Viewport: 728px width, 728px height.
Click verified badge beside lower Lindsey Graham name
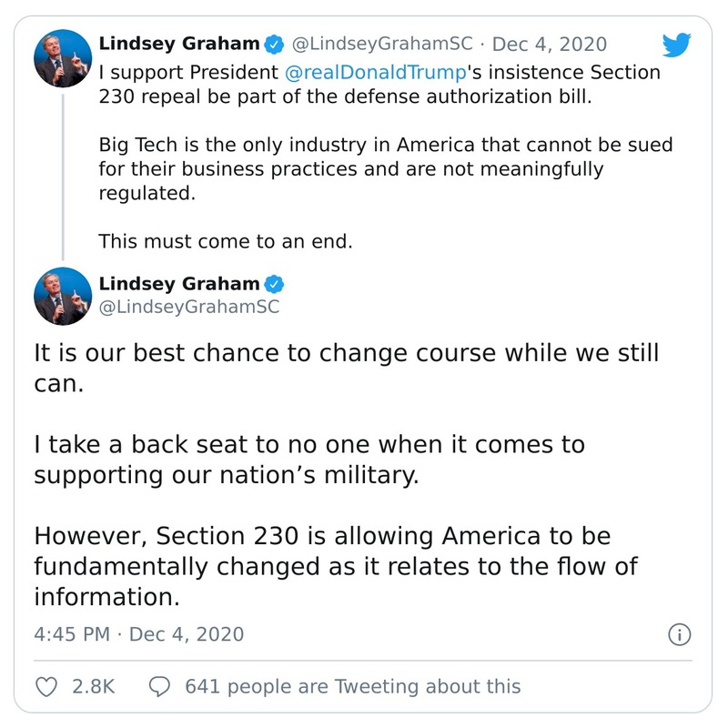[274, 284]
